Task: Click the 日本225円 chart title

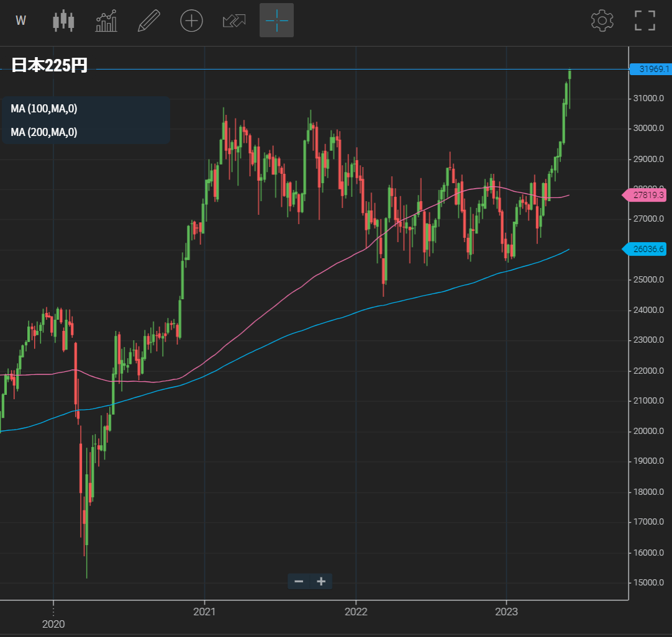Action: 50,65
